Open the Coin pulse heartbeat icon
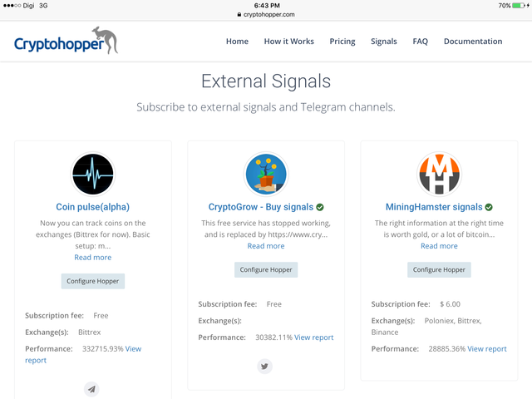The height and width of the screenshot is (399, 532). pyautogui.click(x=92, y=175)
